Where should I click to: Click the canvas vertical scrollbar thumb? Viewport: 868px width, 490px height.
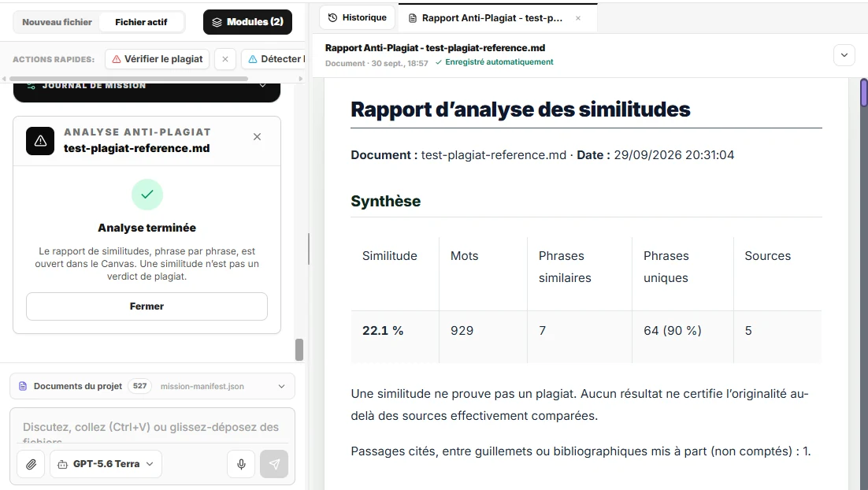pos(863,93)
